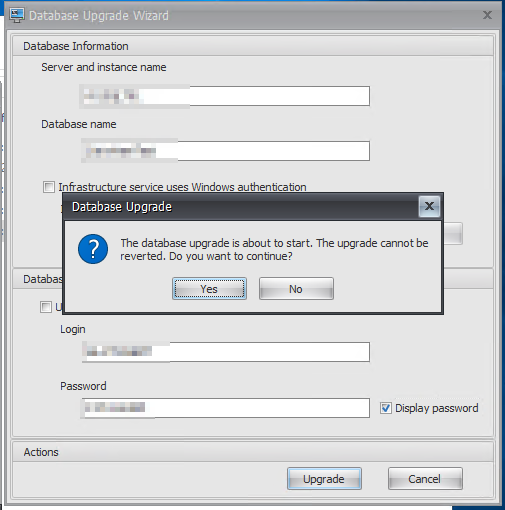Close the Database Upgrade Wizard window
The image size is (505, 510).
(x=487, y=15)
